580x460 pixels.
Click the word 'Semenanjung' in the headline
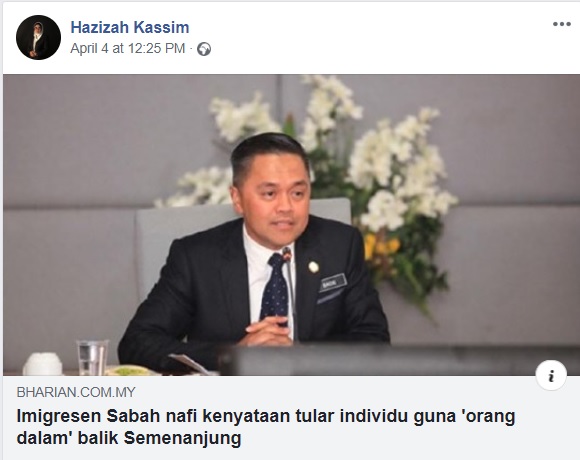(182, 438)
